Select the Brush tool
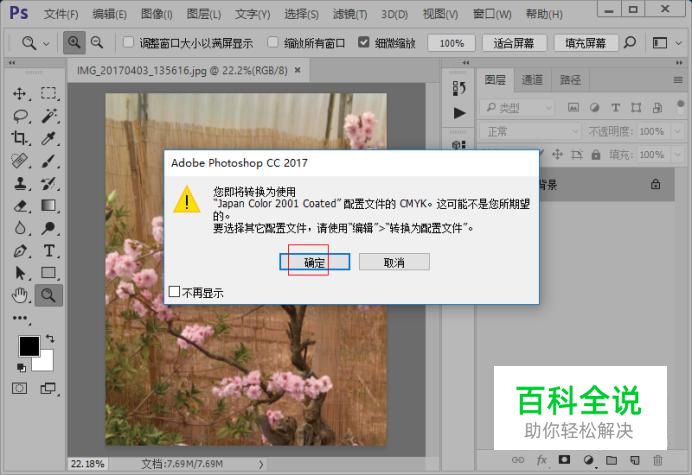Viewport: 692px width, 475px height. point(49,161)
